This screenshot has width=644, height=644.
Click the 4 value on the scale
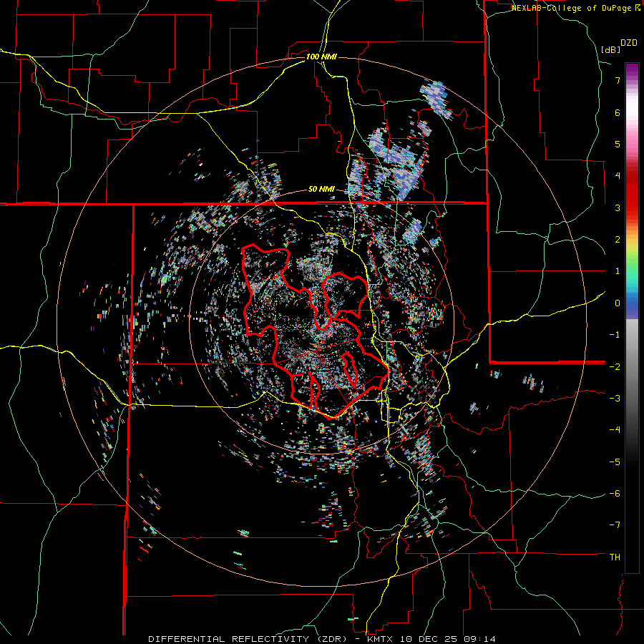coord(618,176)
